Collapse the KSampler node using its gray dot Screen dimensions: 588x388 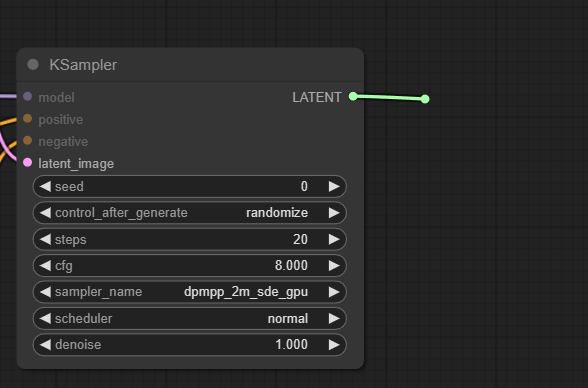(33, 64)
